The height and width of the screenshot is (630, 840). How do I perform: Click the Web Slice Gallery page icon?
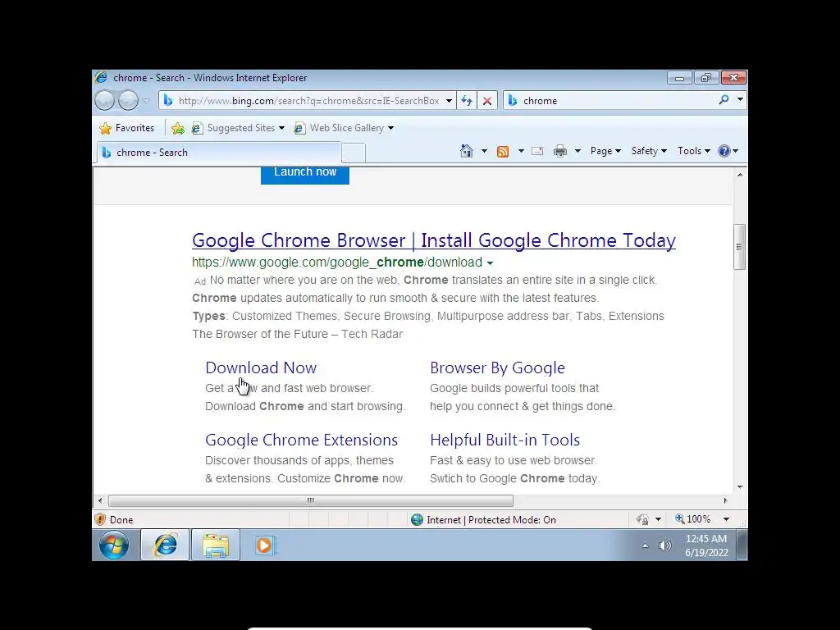point(300,128)
